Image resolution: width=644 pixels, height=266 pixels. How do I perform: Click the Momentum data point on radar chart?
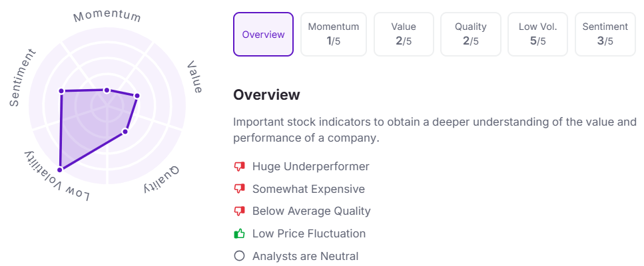point(107,90)
